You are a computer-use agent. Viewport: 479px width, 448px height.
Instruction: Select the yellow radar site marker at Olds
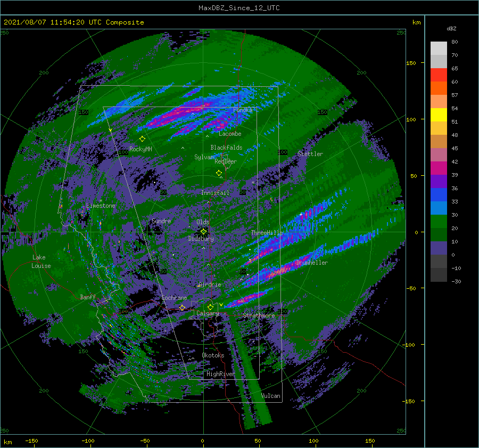pyautogui.click(x=203, y=232)
